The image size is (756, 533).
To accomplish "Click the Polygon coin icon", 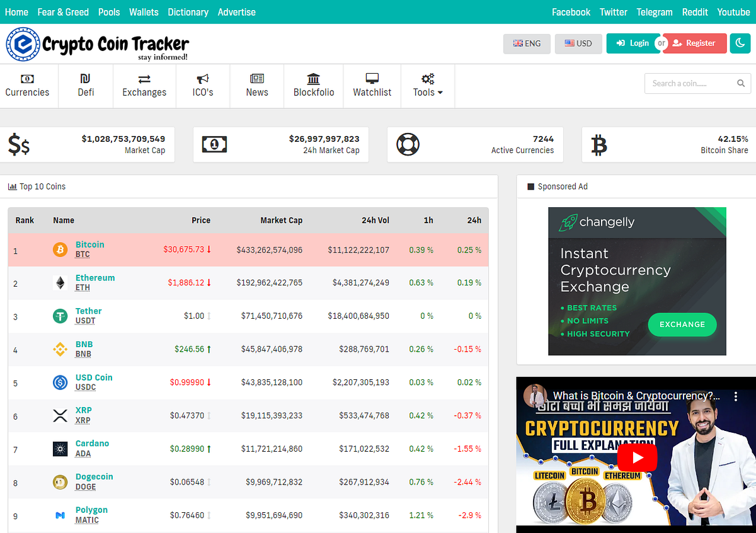I will [x=60, y=515].
